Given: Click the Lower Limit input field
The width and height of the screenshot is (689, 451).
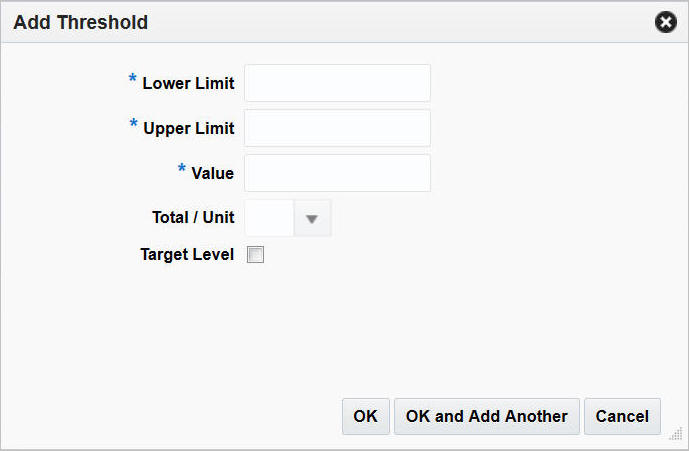Looking at the screenshot, I should coord(337,83).
